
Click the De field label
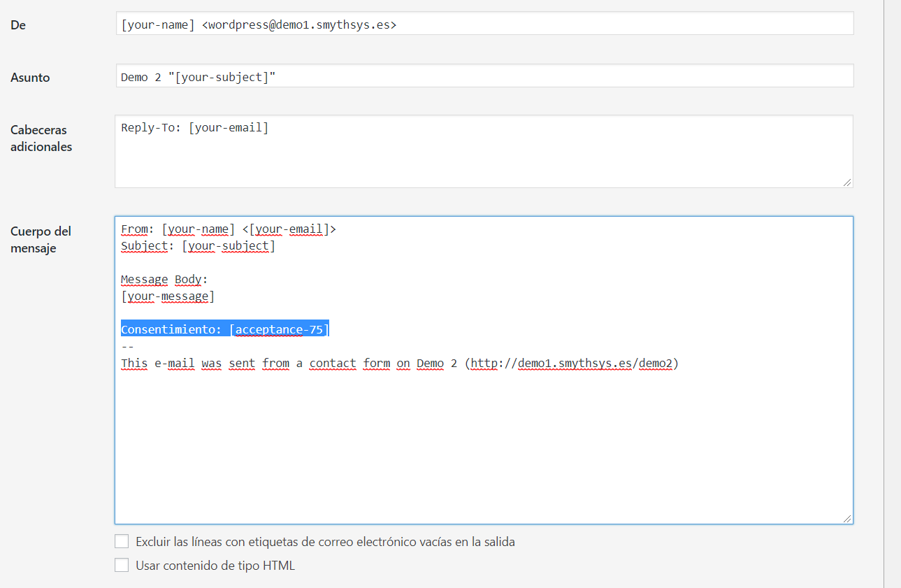click(x=18, y=25)
